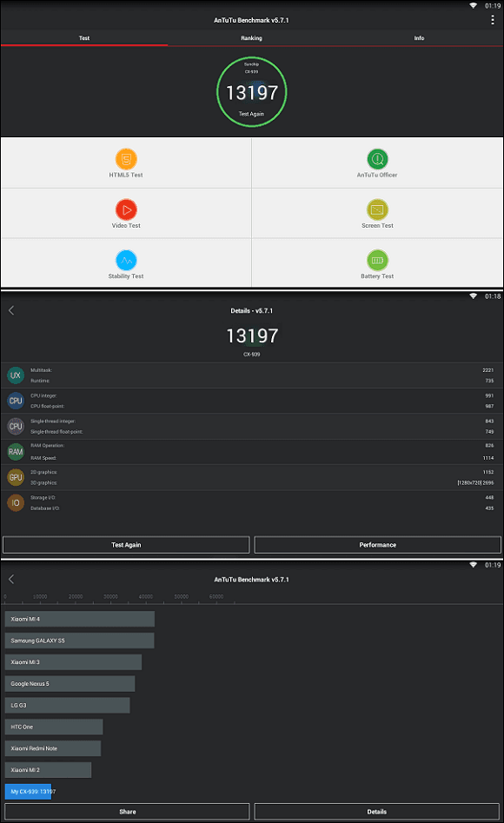Click the 3D graphics label

43,483
